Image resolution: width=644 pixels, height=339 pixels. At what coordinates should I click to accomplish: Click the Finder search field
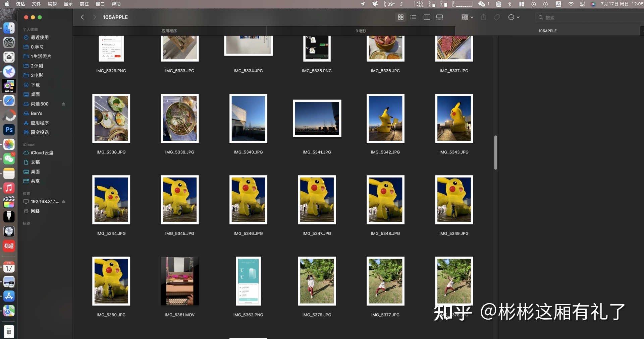589,17
